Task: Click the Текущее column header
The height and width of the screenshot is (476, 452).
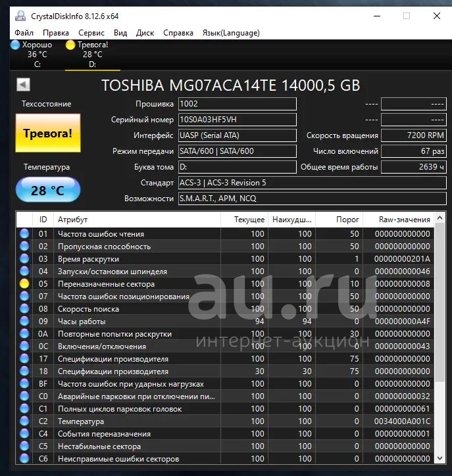Action: tap(244, 220)
